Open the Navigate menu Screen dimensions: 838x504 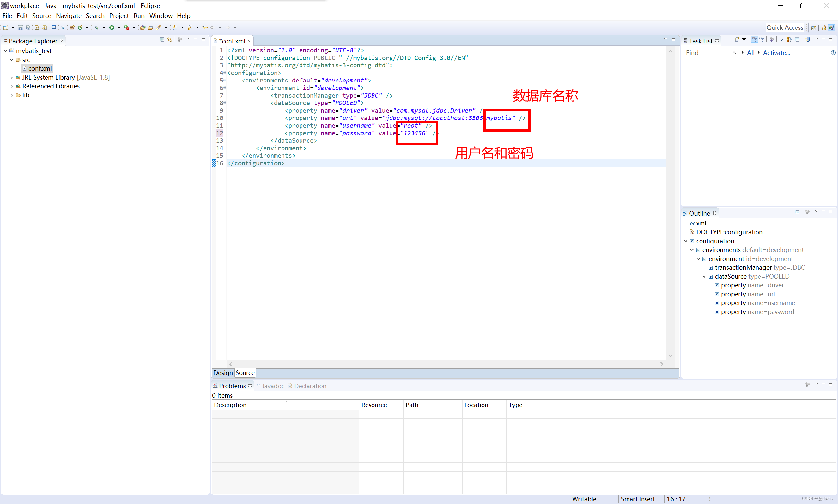click(69, 16)
